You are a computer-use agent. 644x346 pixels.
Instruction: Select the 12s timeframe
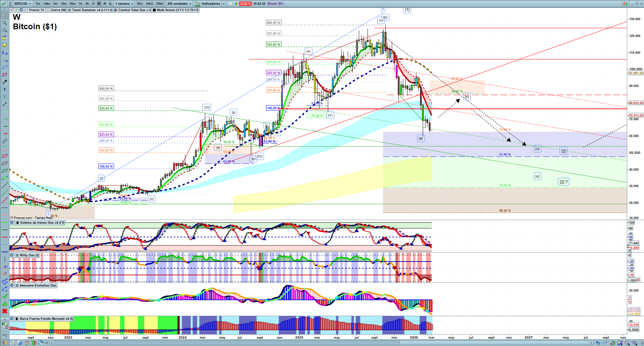tap(38, 4)
